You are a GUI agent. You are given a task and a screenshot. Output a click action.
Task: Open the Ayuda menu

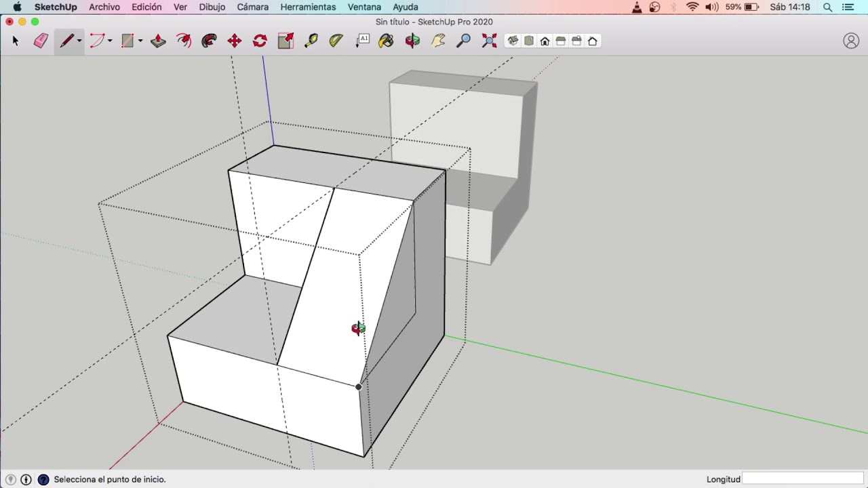406,7
